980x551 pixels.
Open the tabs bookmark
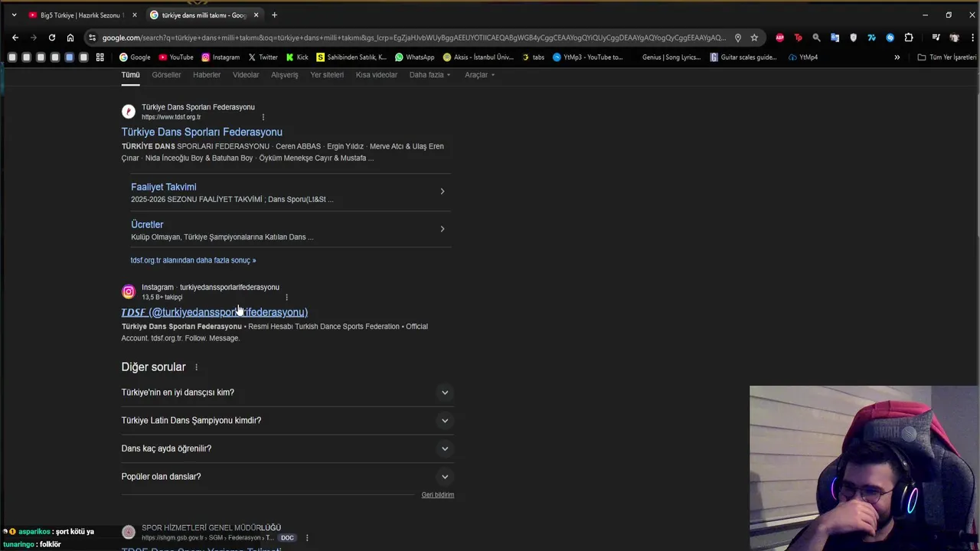coord(534,57)
